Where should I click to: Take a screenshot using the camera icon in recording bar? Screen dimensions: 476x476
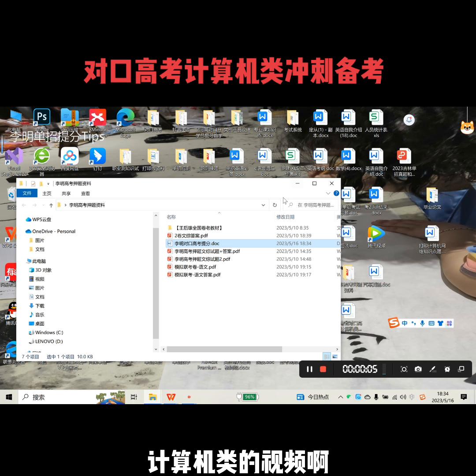(418, 369)
